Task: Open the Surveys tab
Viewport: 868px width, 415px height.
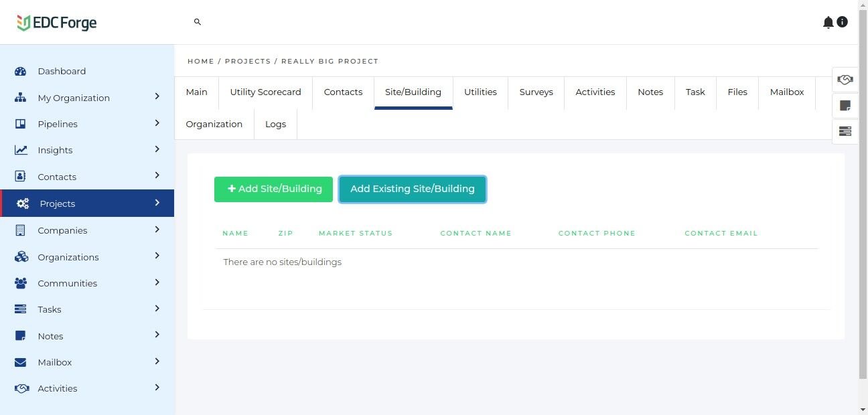Action: tap(536, 92)
